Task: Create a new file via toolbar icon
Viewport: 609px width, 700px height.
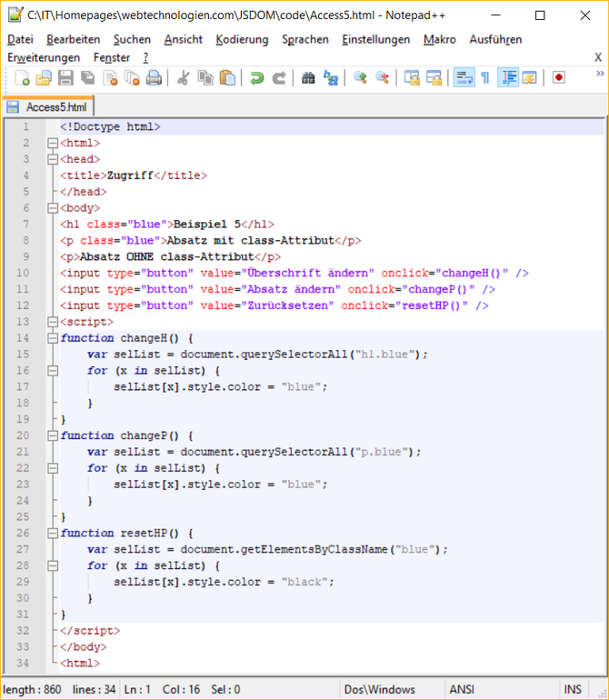Action: coord(22,78)
